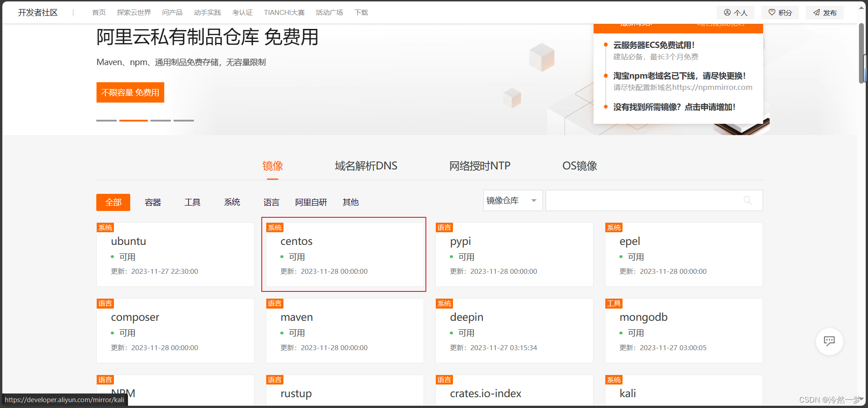Image resolution: width=868 pixels, height=408 pixels.
Task: Click the 发布 publish icon button
Action: pyautogui.click(x=825, y=13)
